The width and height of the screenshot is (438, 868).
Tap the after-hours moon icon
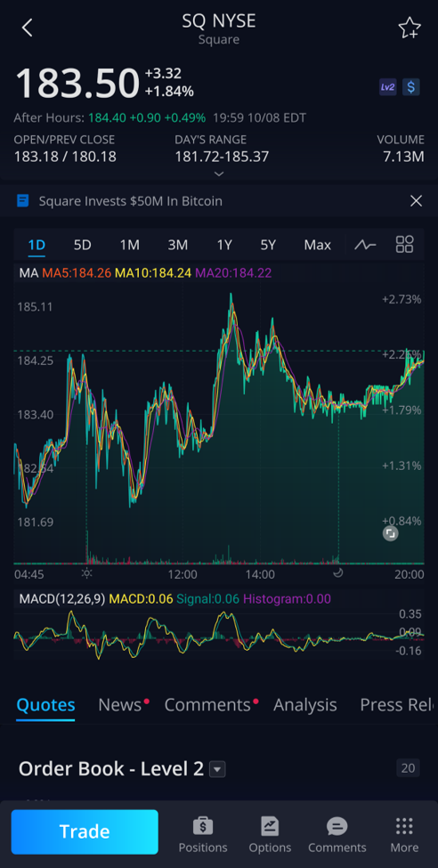337,573
